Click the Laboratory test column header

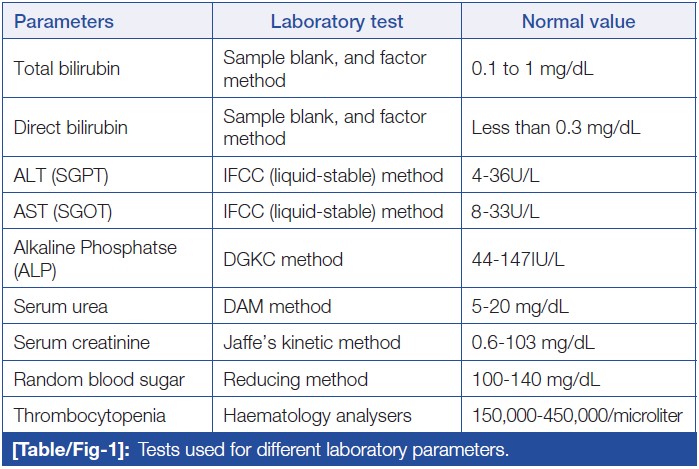tap(337, 21)
